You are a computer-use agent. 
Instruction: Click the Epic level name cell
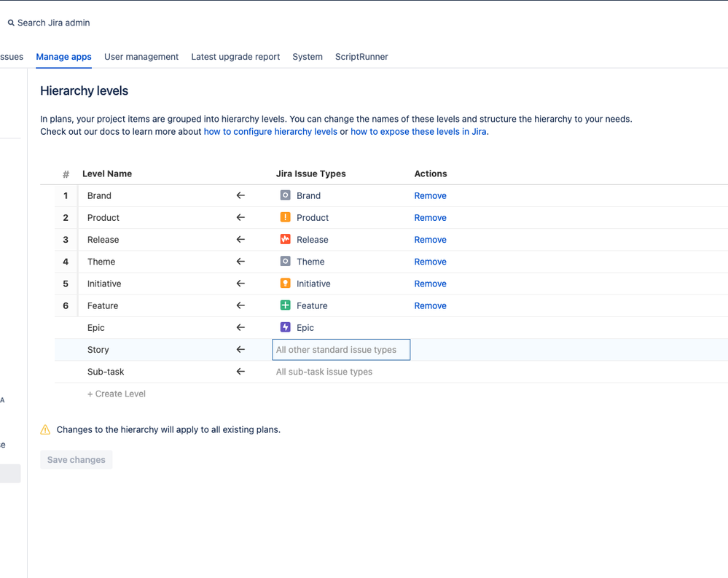pyautogui.click(x=95, y=328)
